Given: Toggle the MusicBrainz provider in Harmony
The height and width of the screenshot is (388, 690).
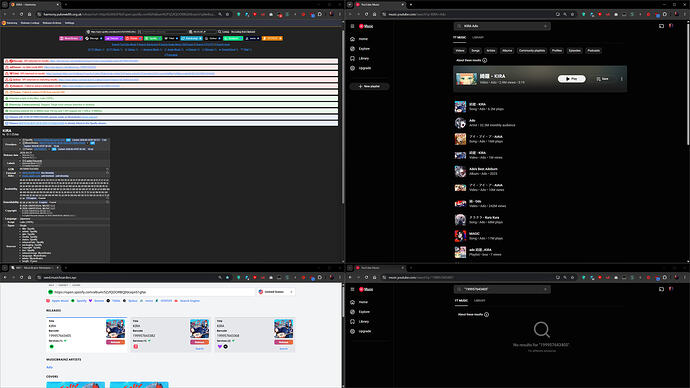Looking at the screenshot, I should (71, 38).
